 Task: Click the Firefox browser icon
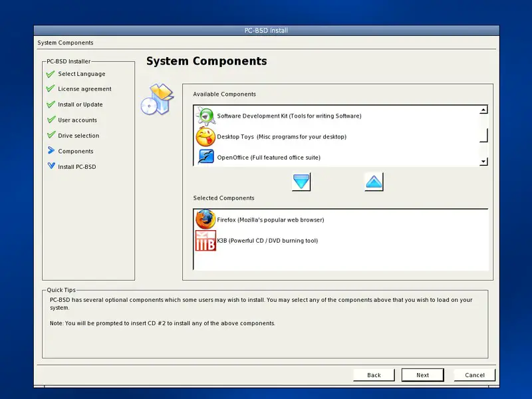[x=205, y=219]
